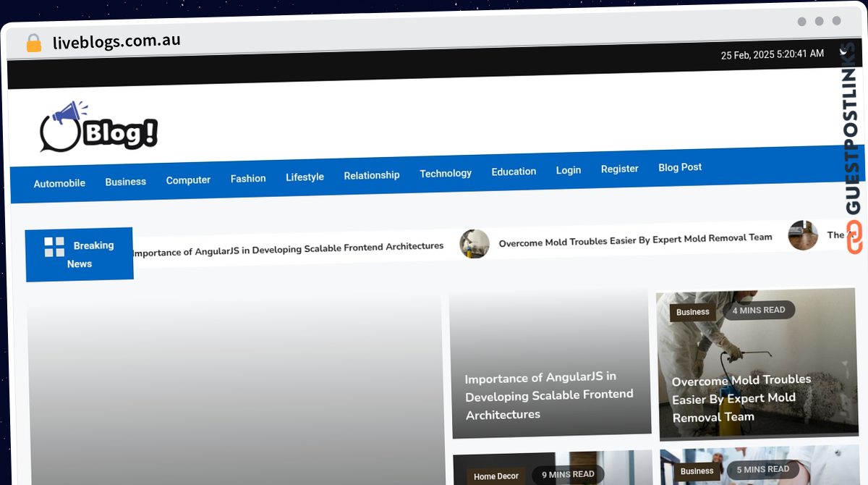Viewport: 868px width, 485px height.
Task: Click the Breaking News grid icon
Action: (54, 247)
